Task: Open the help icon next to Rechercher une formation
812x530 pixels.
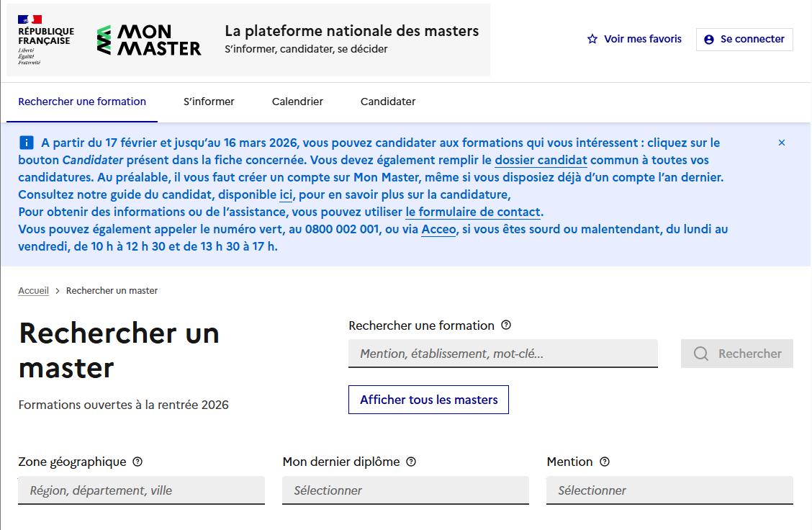Action: 506,325
